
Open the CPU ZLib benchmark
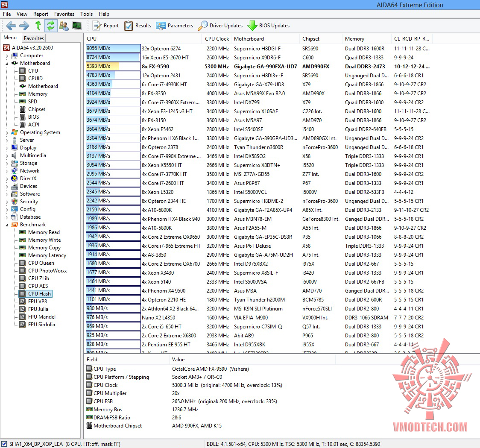38,278
